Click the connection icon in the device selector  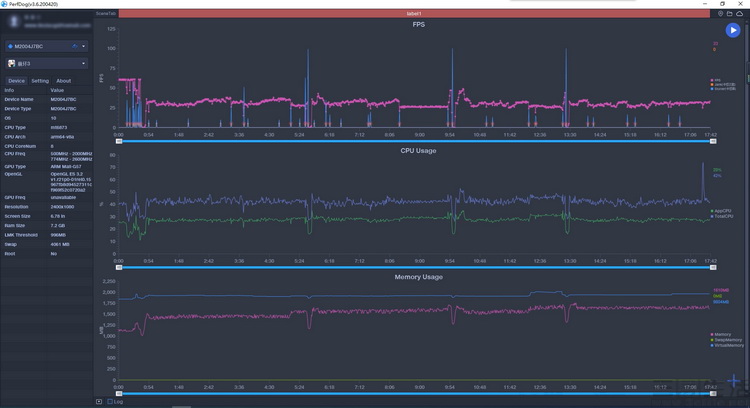coord(75,46)
